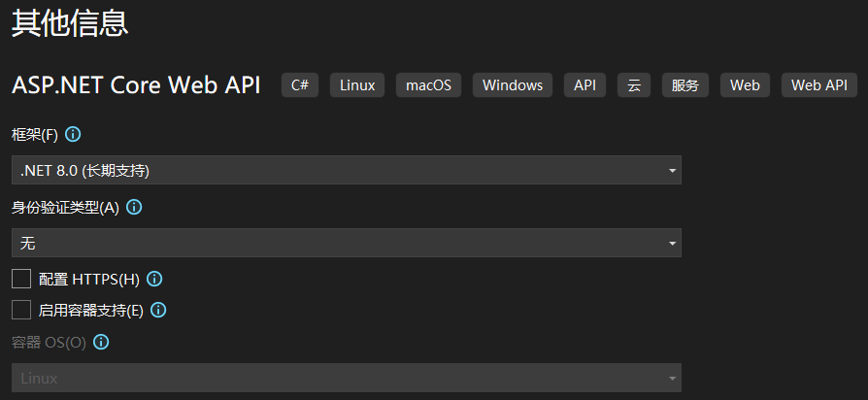Click the info icon beside 身份验证类型(A)

tap(134, 208)
